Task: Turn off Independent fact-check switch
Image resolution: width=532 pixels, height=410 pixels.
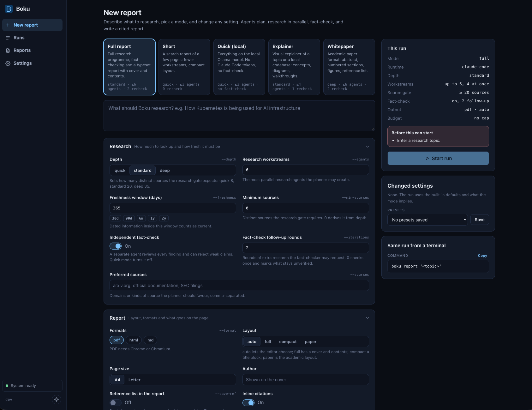Action: [116, 246]
